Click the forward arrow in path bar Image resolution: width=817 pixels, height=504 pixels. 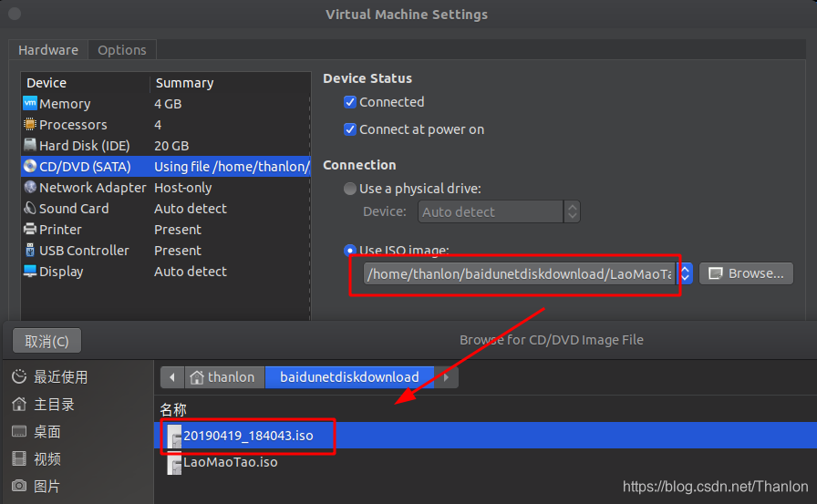pyautogui.click(x=446, y=377)
